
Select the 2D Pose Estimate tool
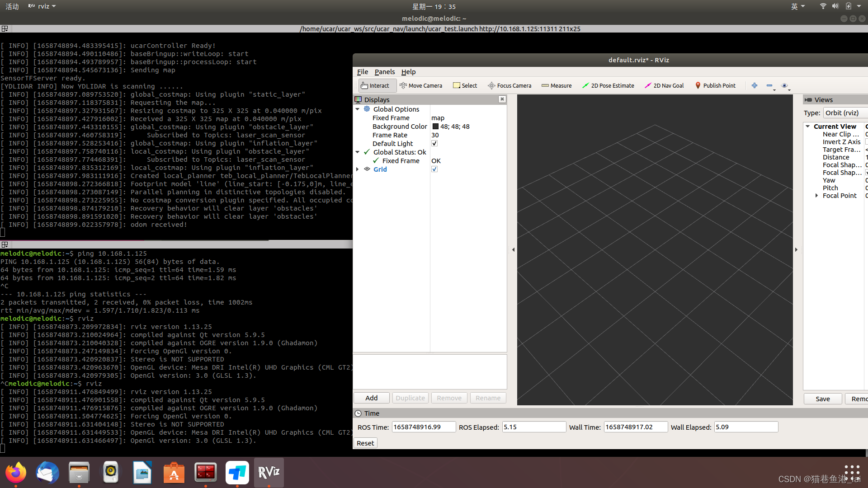click(608, 85)
